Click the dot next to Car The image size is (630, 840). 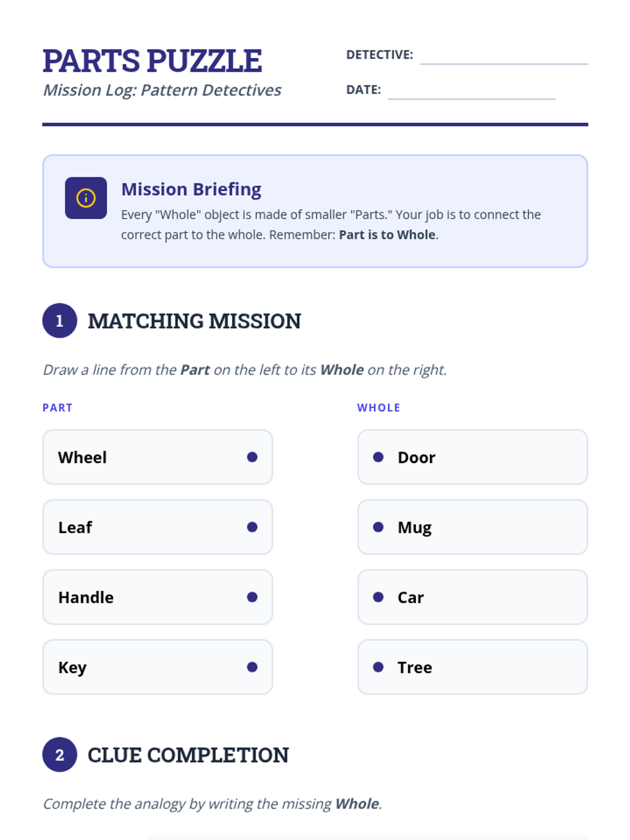point(378,597)
